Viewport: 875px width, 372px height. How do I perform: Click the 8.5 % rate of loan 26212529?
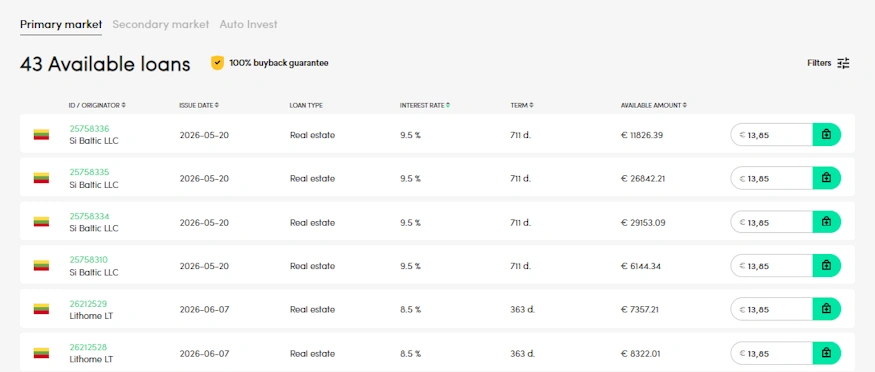[x=410, y=310]
